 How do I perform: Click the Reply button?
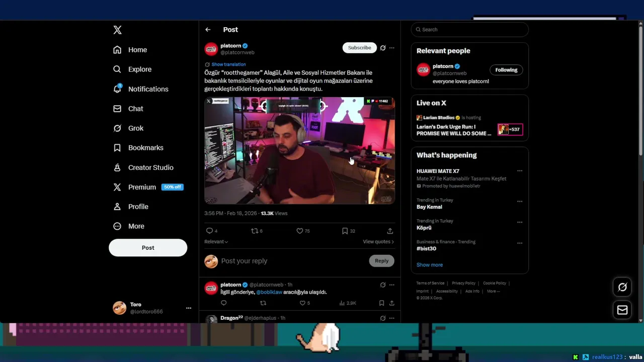click(x=381, y=261)
